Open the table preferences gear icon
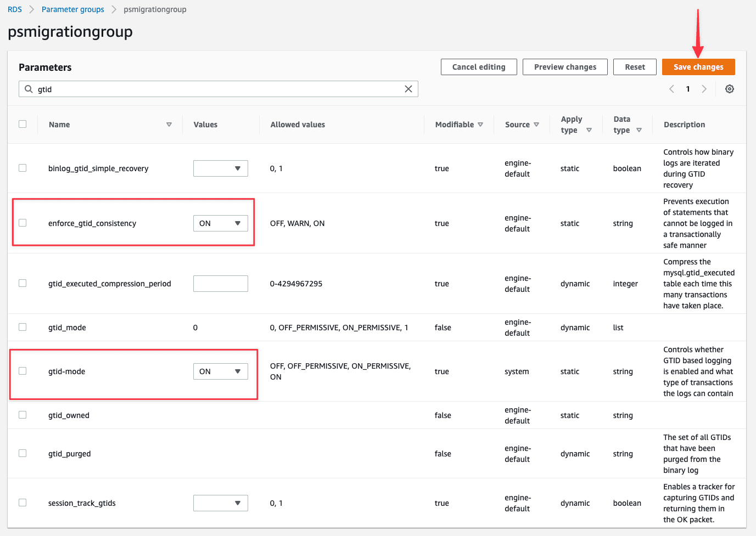756x536 pixels. pos(730,89)
